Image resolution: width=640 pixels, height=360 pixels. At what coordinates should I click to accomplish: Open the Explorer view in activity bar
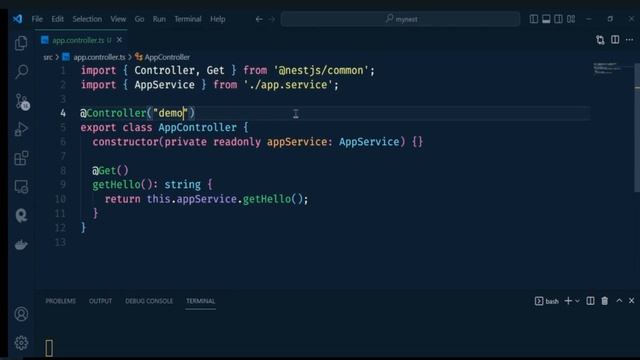point(21,43)
